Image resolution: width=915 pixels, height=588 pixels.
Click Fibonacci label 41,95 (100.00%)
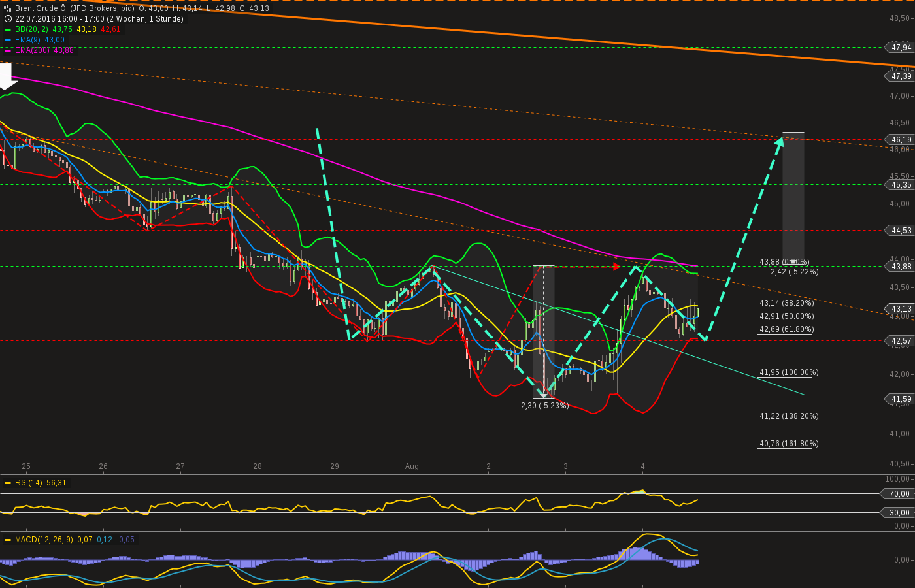pos(789,372)
